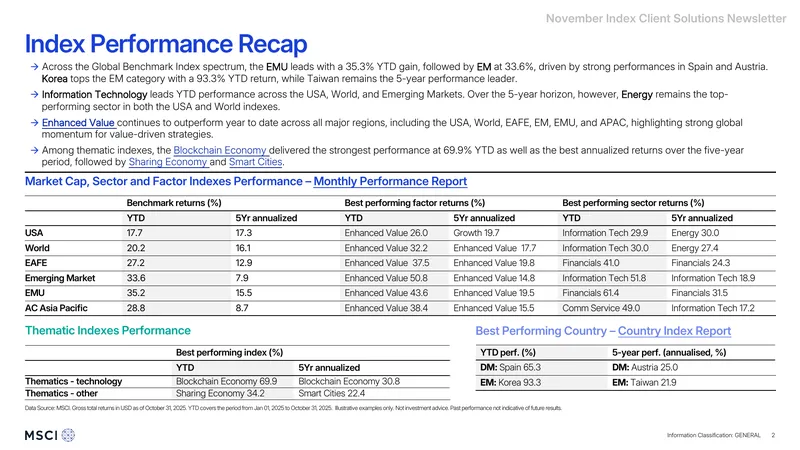
Task: Open the Smart Cities link
Action: click(x=256, y=162)
